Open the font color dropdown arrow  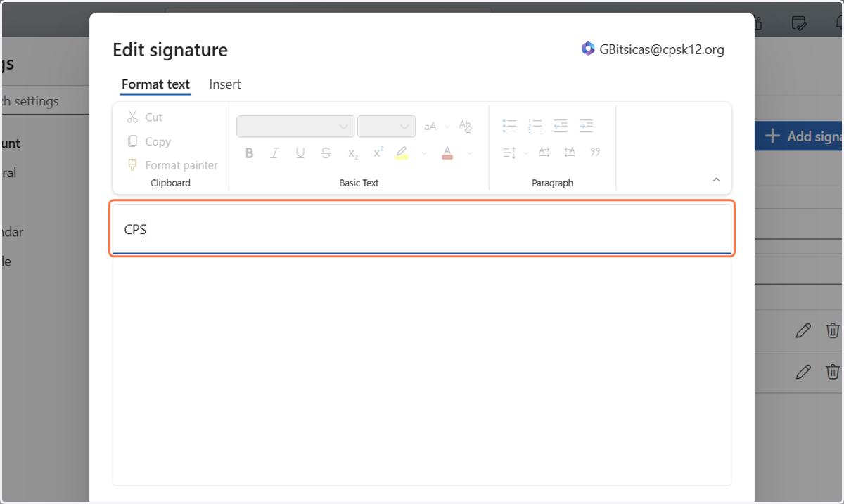[x=470, y=153]
